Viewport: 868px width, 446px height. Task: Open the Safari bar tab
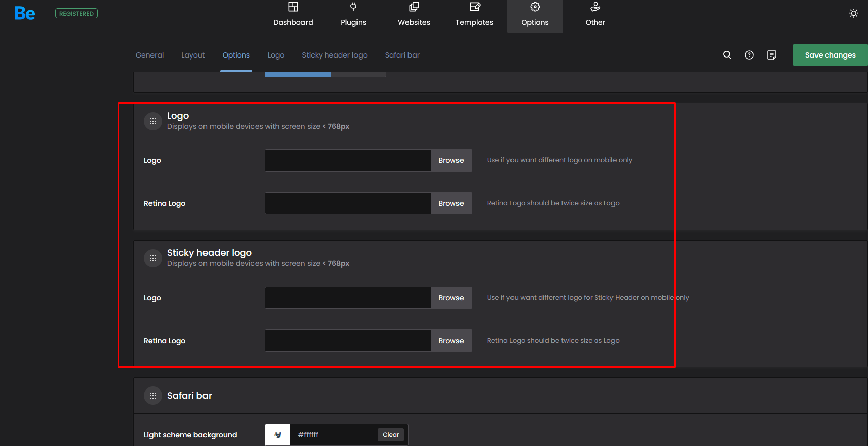[402, 55]
